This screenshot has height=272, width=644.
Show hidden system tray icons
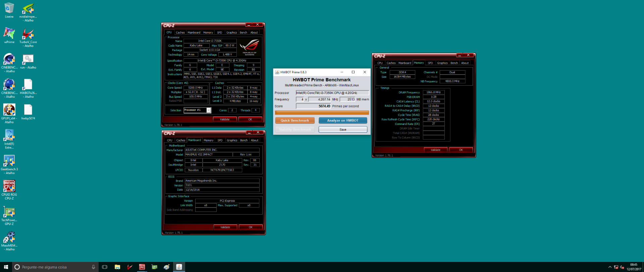(x=610, y=267)
